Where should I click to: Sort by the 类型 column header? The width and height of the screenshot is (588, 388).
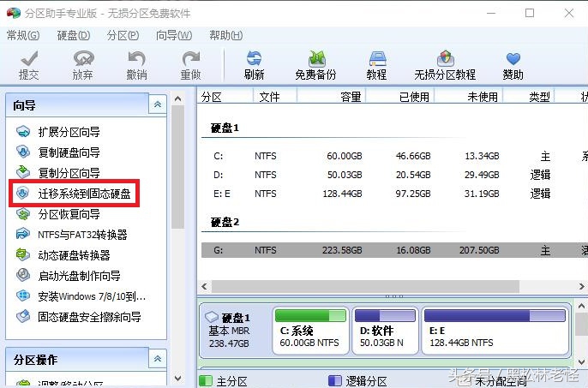pyautogui.click(x=528, y=97)
